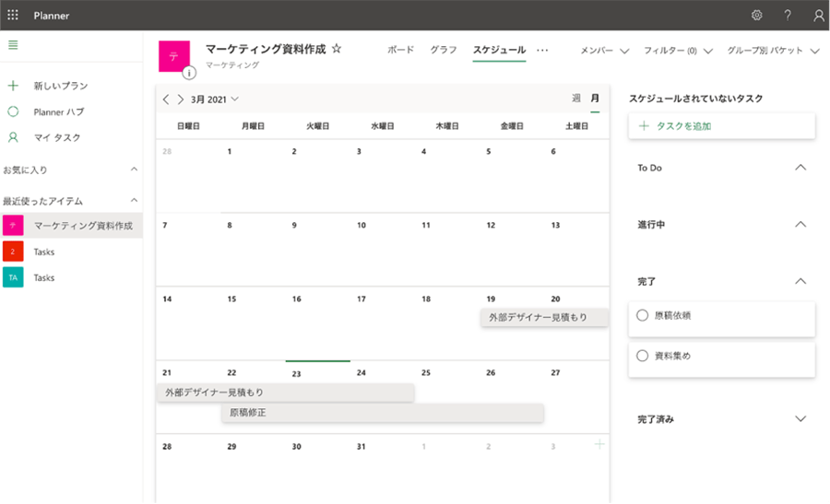The image size is (830, 504).
Task: Click the help question mark icon
Action: (788, 15)
